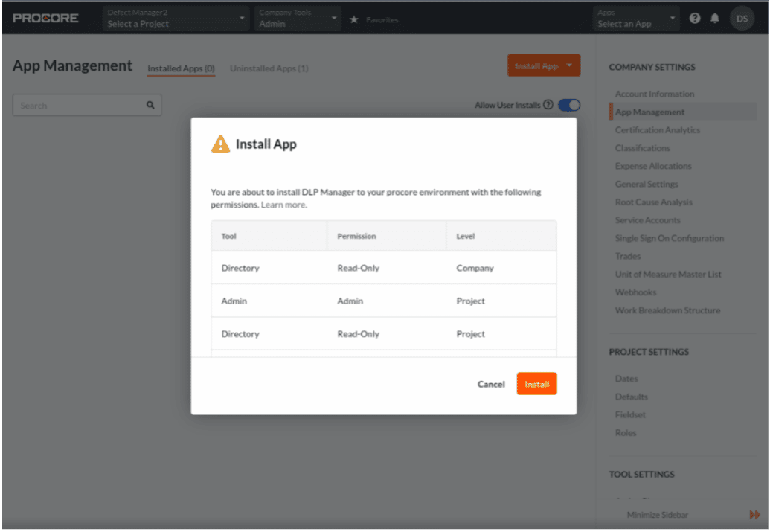The width and height of the screenshot is (770, 532).
Task: Click the Favorites label in top bar
Action: coord(382,20)
